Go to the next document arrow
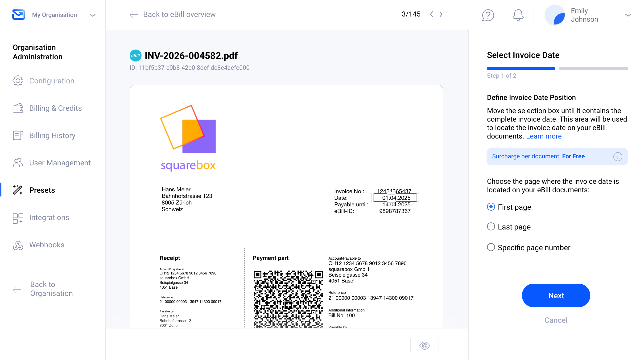 (441, 14)
